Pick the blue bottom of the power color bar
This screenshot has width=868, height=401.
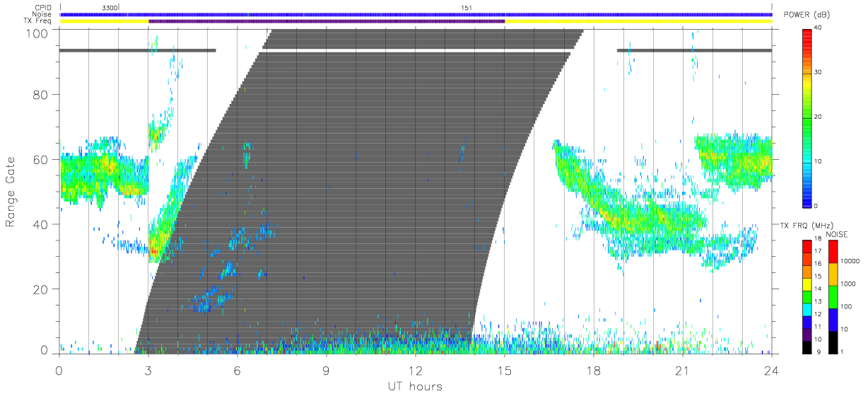click(807, 201)
